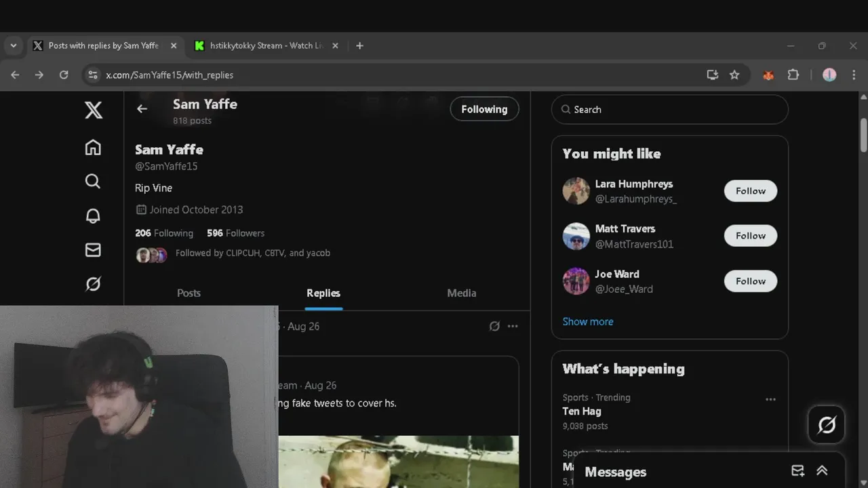Image resolution: width=868 pixels, height=488 pixels.
Task: Follow Matt Travers
Action: coord(751,236)
